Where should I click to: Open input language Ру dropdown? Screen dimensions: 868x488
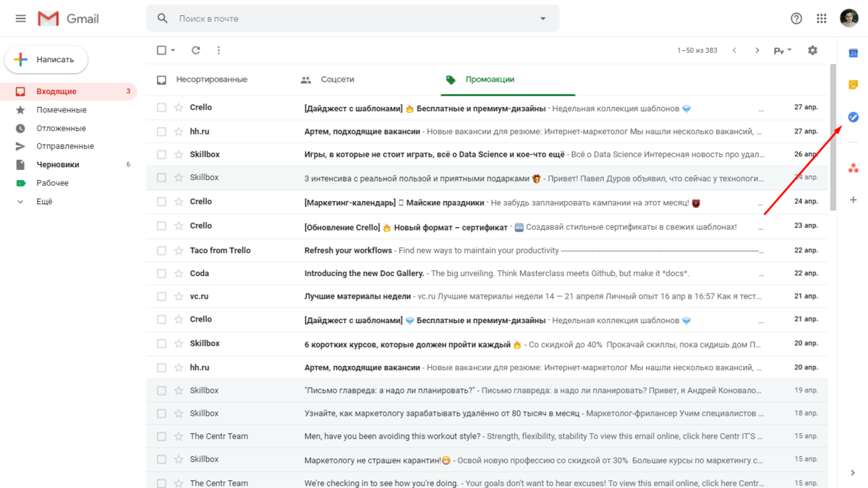(783, 51)
